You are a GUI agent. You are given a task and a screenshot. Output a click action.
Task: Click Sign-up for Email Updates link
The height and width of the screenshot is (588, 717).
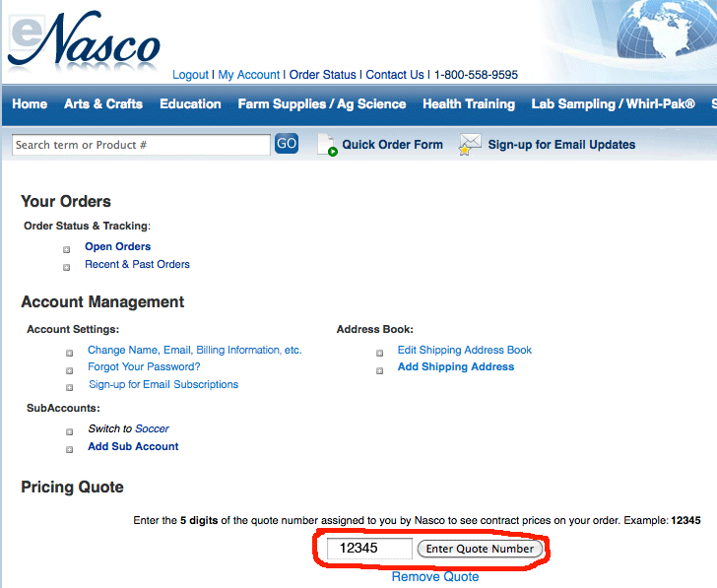[x=561, y=145]
